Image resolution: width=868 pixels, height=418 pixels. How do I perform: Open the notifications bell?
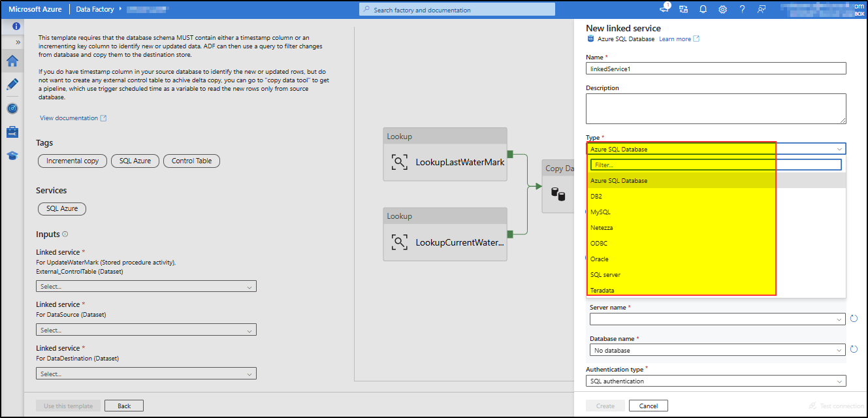click(703, 9)
